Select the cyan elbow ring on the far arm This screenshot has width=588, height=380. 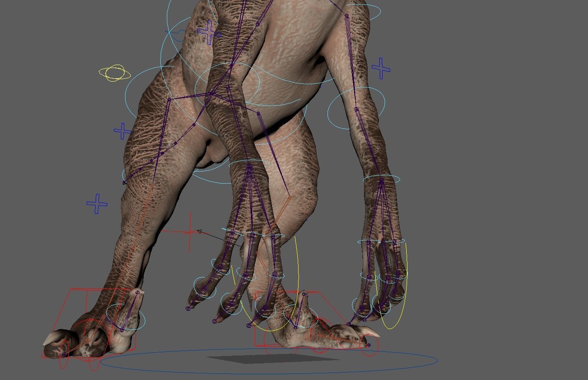tap(356, 109)
